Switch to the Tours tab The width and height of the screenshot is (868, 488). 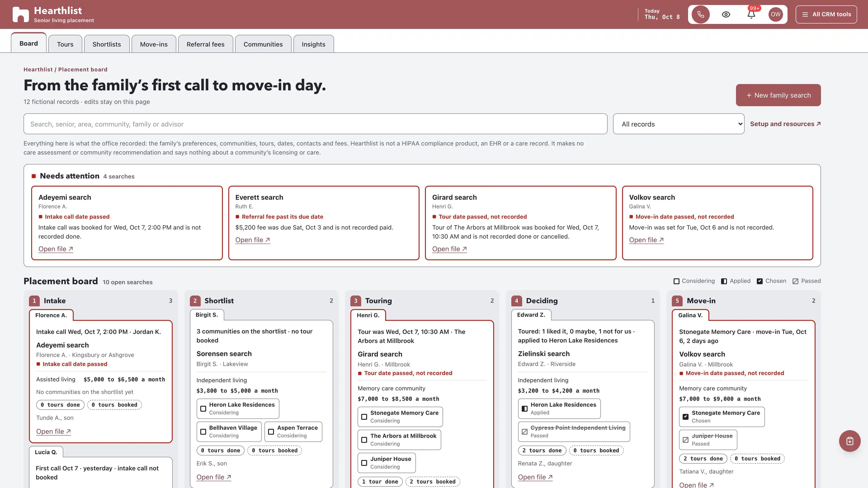pyautogui.click(x=65, y=44)
